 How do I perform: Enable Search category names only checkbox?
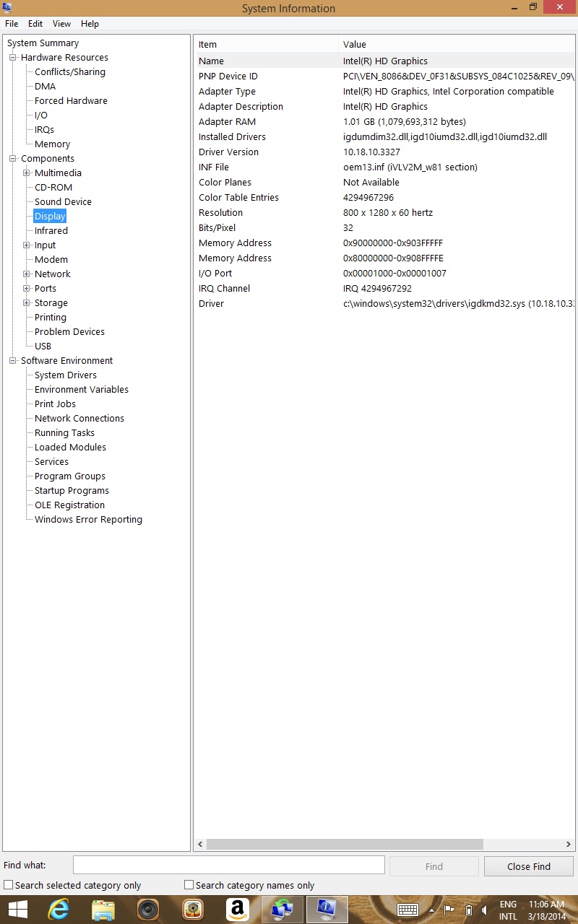click(189, 885)
